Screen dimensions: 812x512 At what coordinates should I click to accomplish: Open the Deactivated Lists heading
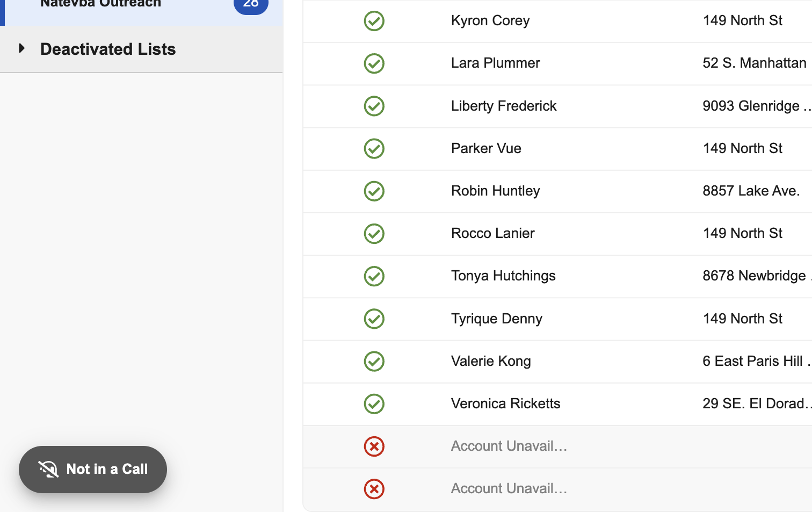108,49
